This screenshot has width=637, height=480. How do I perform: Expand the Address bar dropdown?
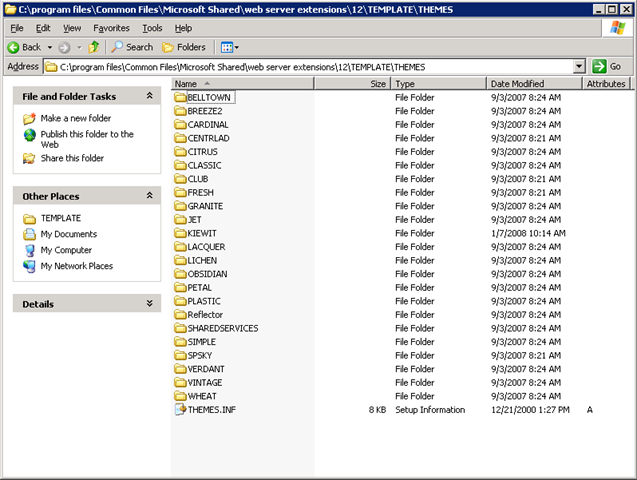coord(579,66)
